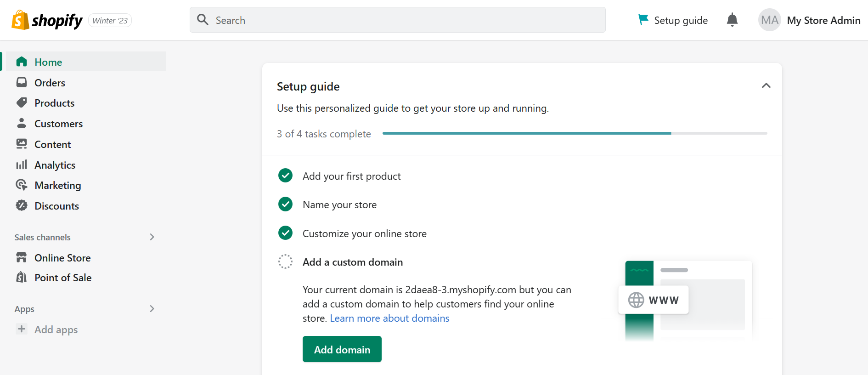Screen dimensions: 868x375
Task: Click the Winter '23 edition badge
Action: [x=110, y=20]
